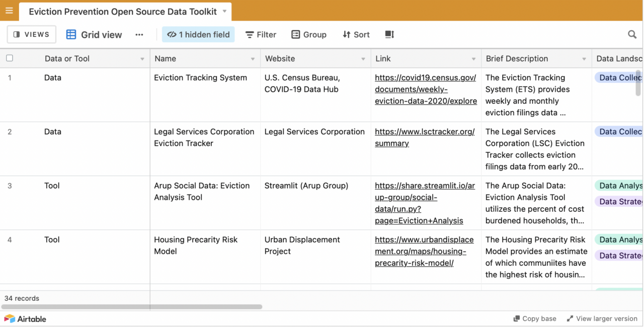Click View larger version
Image resolution: width=644 pixels, height=328 pixels.
pos(602,319)
